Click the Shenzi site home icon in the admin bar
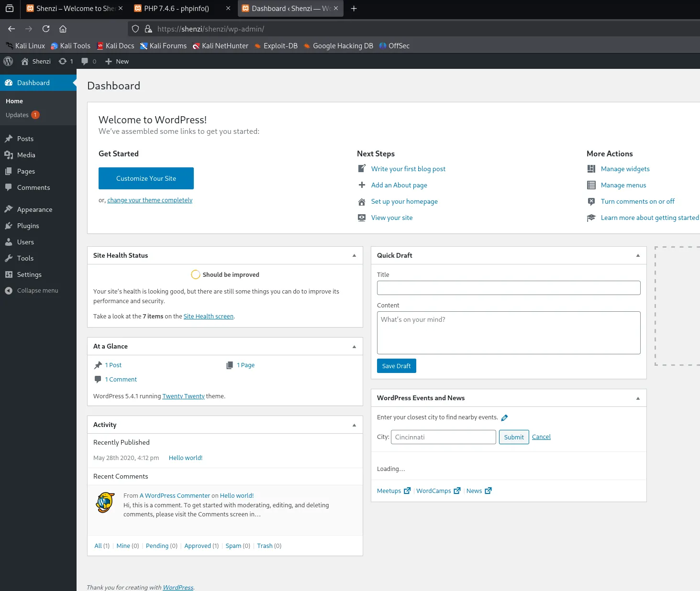 click(25, 61)
